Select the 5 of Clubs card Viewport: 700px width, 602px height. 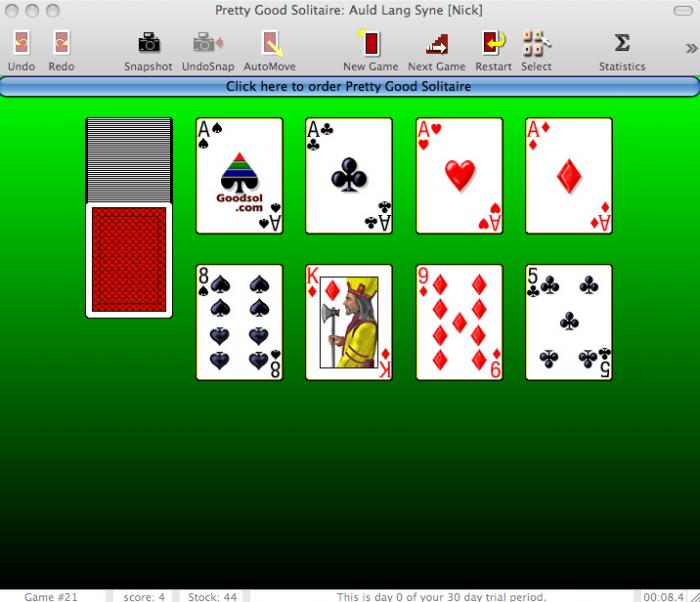point(569,322)
